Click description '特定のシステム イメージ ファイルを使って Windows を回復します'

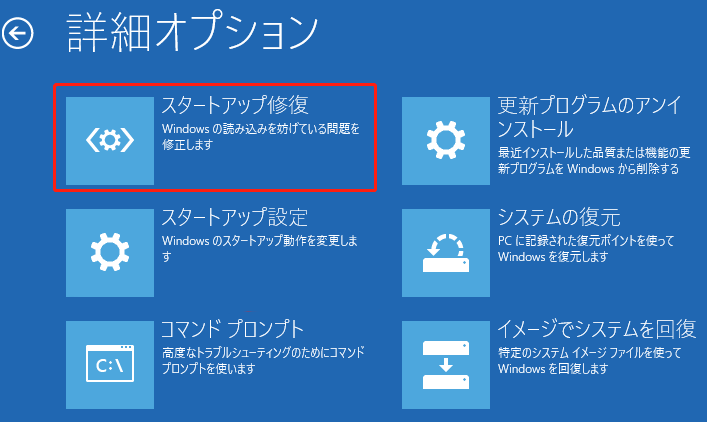(589, 360)
